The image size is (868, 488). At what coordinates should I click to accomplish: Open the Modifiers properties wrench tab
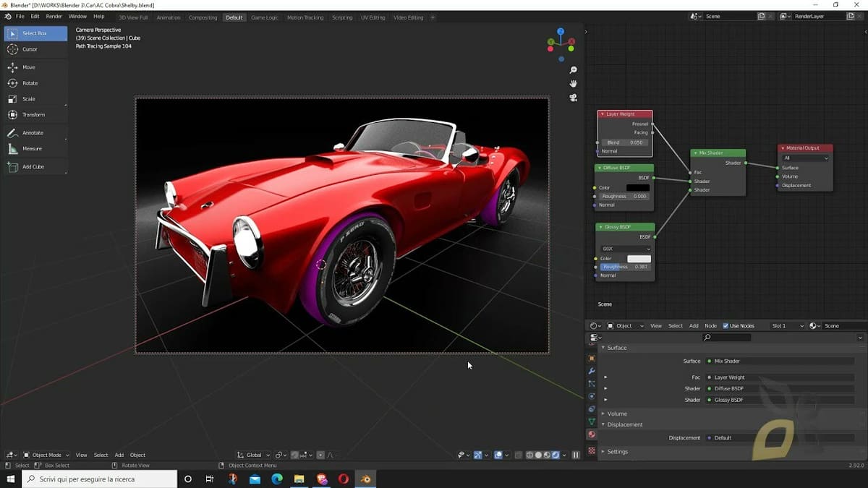point(592,371)
